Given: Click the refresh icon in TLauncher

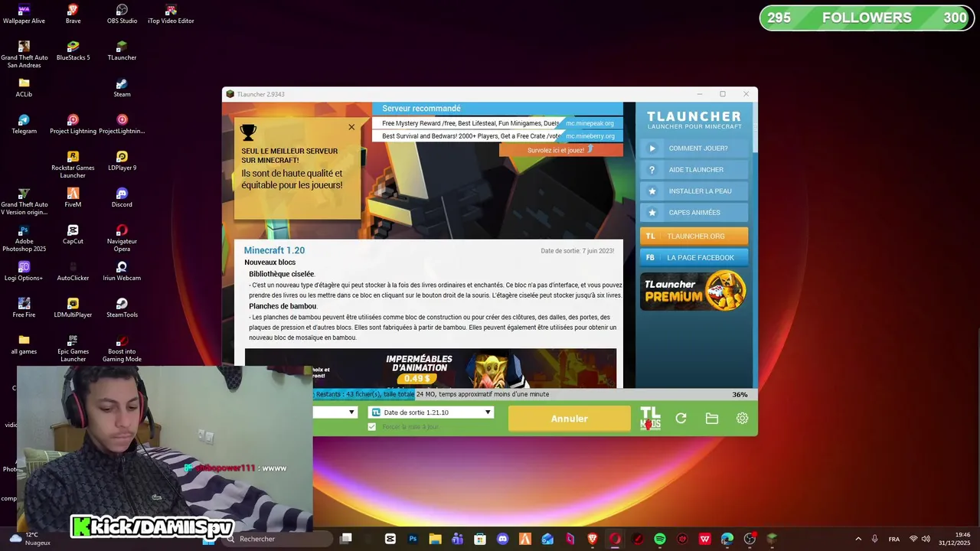Looking at the screenshot, I should [x=681, y=419].
